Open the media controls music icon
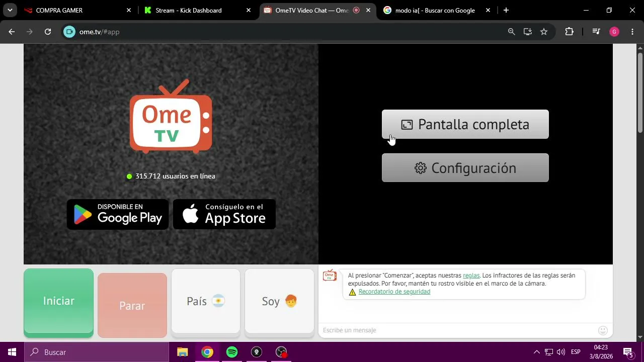 point(596,32)
